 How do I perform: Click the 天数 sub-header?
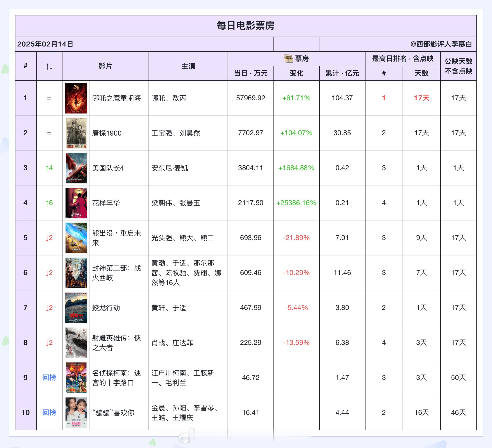click(421, 73)
